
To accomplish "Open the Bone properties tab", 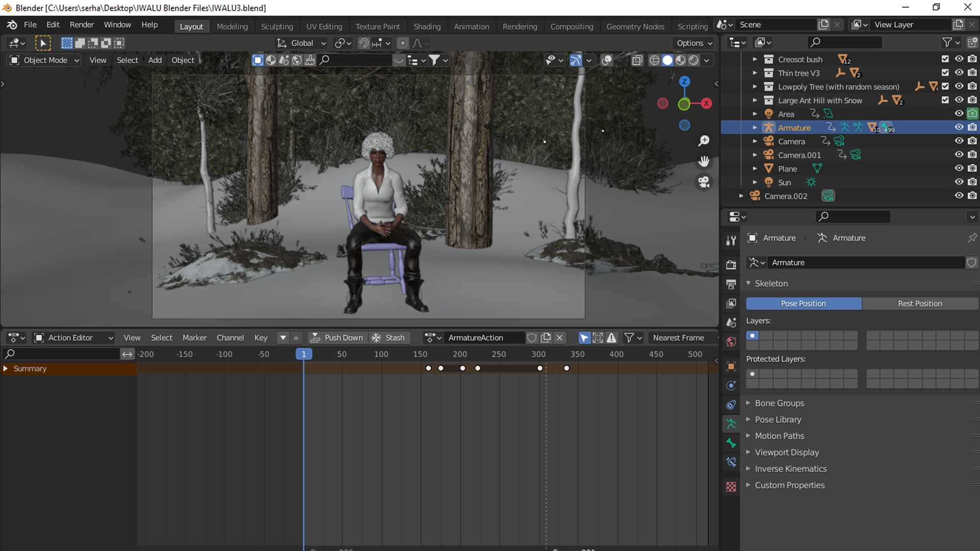I will (x=731, y=443).
